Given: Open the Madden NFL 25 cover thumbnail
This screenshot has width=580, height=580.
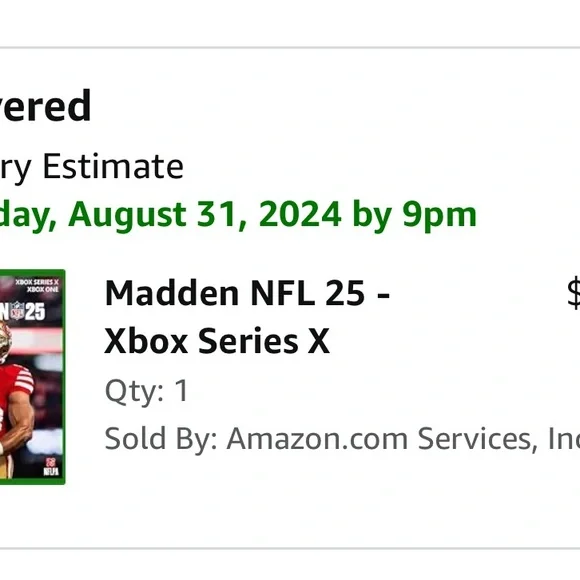Looking at the screenshot, I should point(33,377).
